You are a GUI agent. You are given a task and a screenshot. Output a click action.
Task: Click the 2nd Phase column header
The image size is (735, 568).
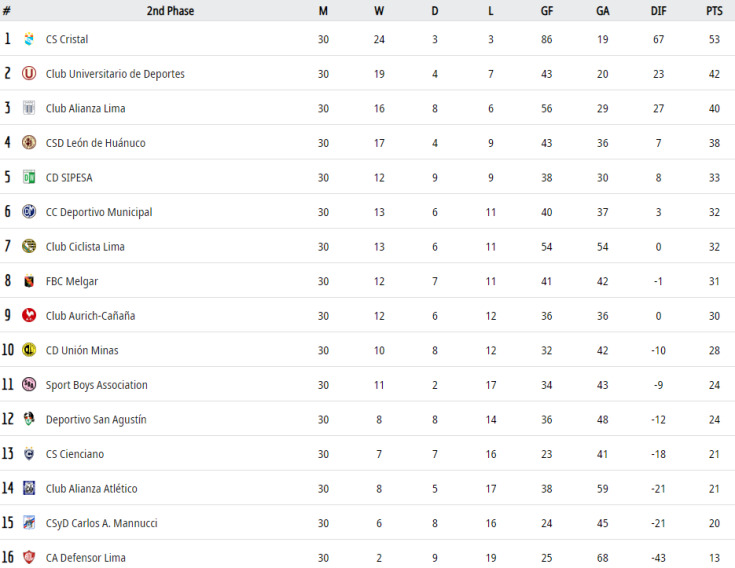[x=170, y=11]
